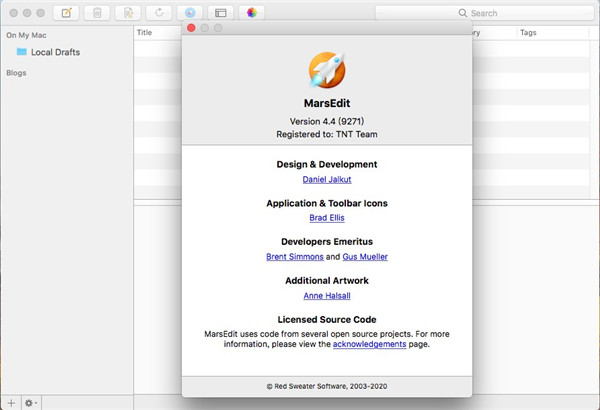
Task: Open the Media photos flower icon
Action: click(x=252, y=13)
